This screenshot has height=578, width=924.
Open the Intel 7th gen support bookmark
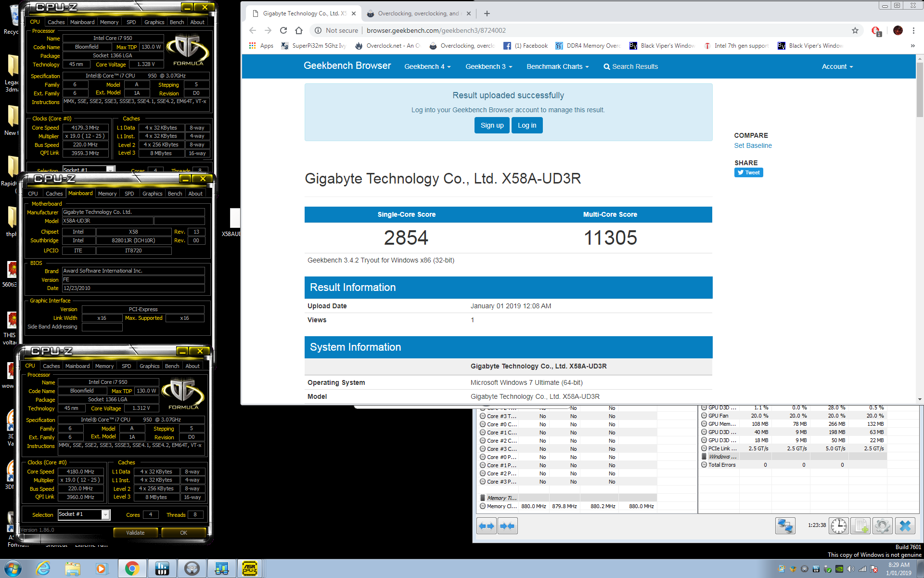[x=736, y=46]
